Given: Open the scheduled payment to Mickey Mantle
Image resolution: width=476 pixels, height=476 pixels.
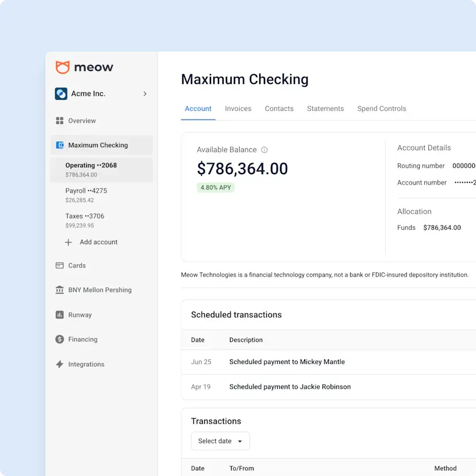Looking at the screenshot, I should coord(287,362).
